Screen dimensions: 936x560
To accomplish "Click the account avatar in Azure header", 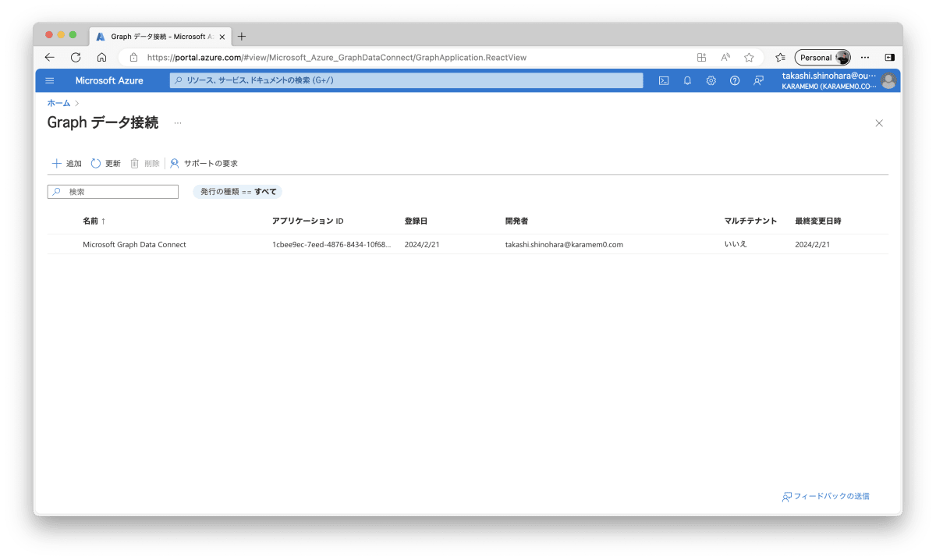I will (x=888, y=81).
